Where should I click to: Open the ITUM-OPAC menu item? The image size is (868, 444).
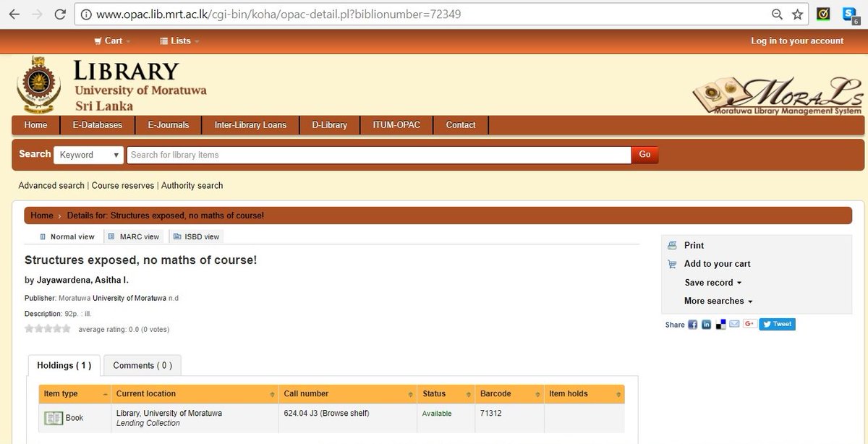[396, 125]
